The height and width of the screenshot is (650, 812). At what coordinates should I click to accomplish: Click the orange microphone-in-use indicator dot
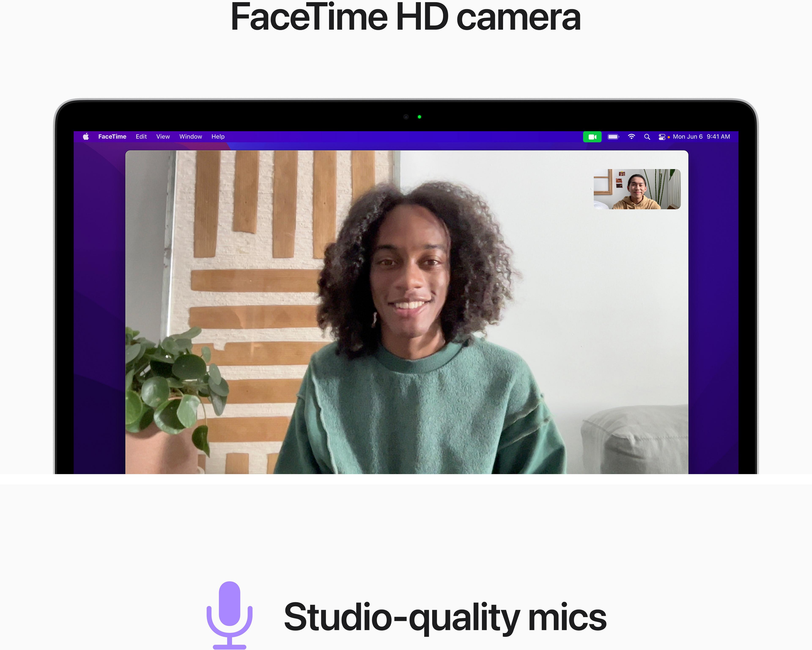click(668, 137)
